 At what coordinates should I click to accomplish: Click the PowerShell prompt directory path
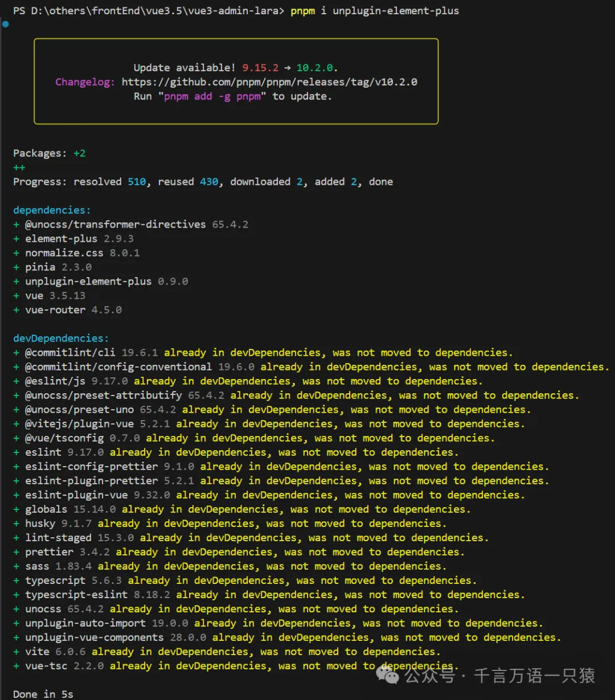154,11
